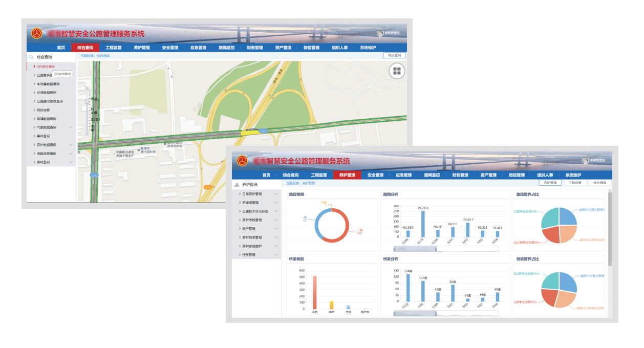Expand the 任务管理 sidebar chevron
This screenshot has width=644, height=348.
276,255
